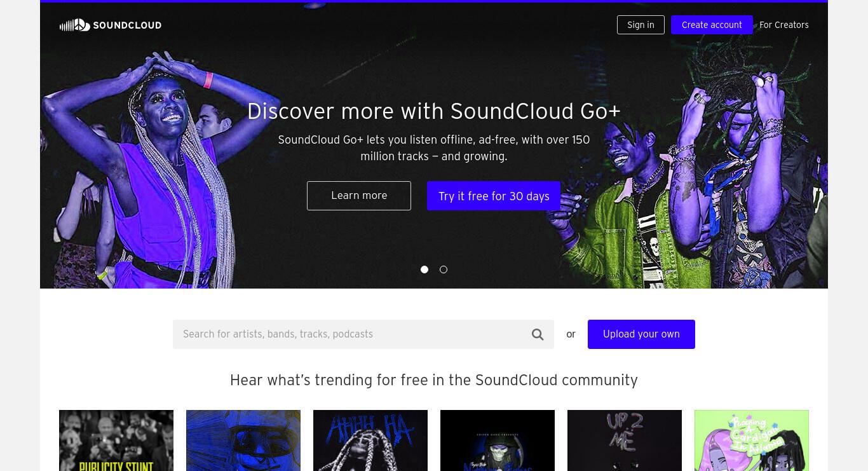
Task: Open the Publicity Stunt track artwork
Action: [116, 440]
